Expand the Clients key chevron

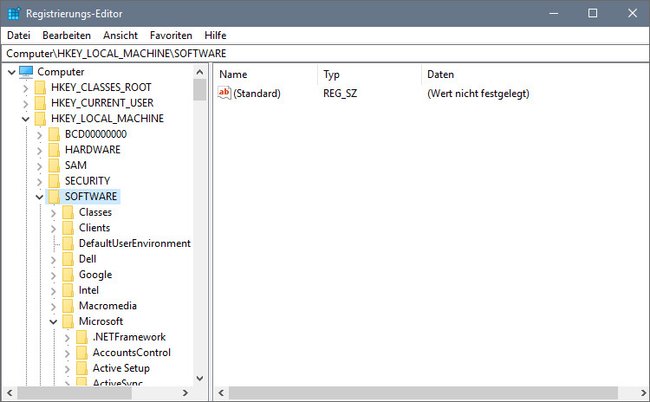click(x=53, y=228)
